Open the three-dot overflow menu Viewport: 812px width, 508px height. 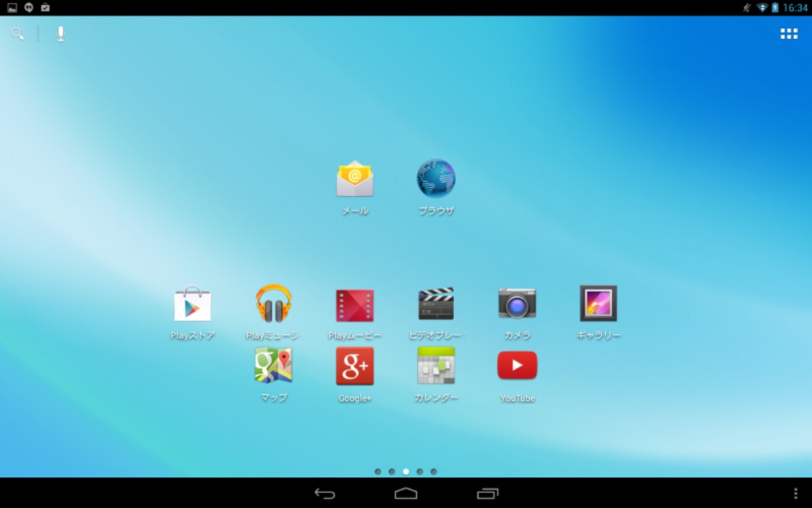click(795, 494)
